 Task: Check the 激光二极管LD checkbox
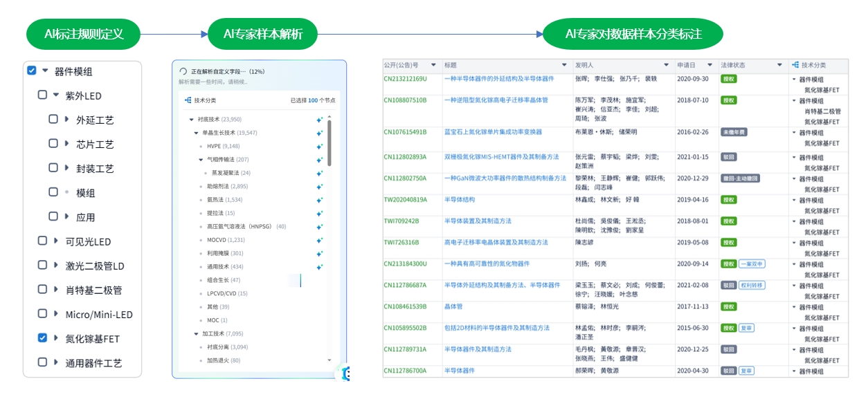42,265
